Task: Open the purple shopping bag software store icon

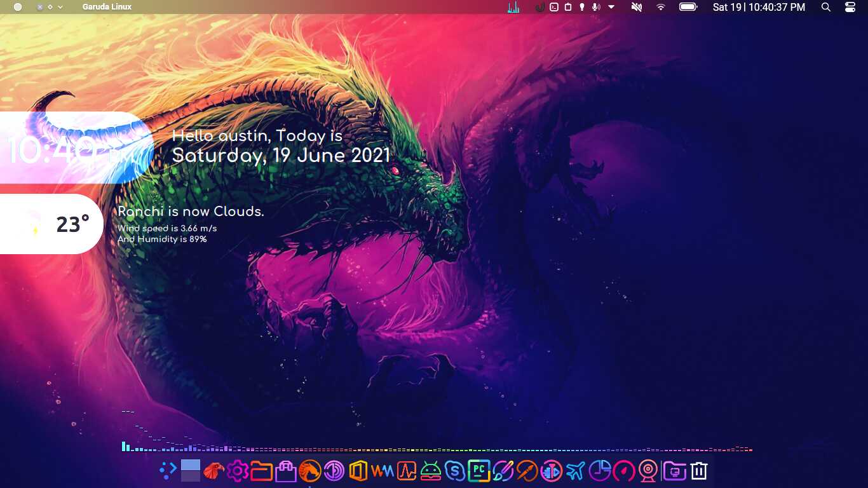Action: pos(286,471)
